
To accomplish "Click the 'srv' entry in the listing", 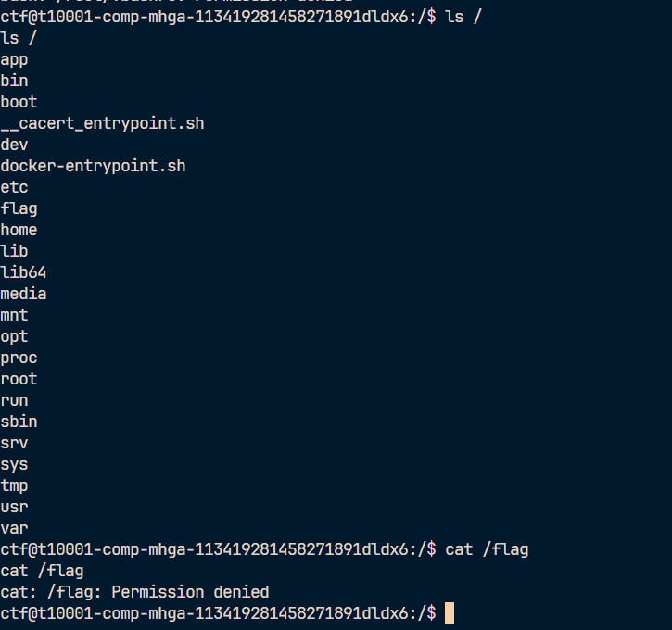I will (15, 443).
